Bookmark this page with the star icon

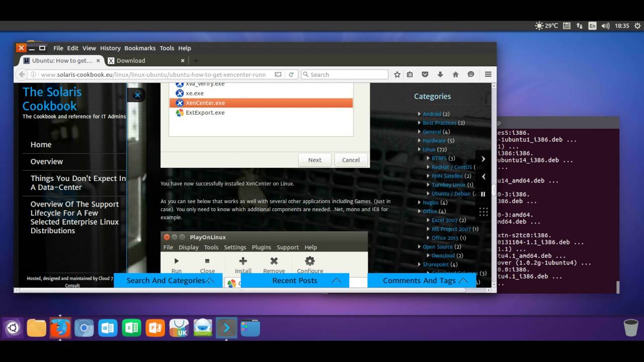tap(397, 74)
